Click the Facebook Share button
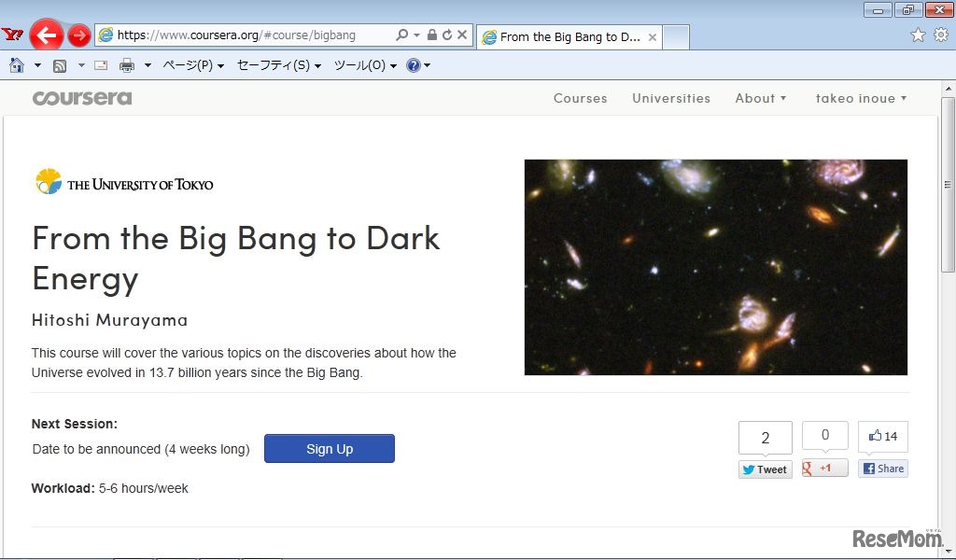 (x=882, y=469)
